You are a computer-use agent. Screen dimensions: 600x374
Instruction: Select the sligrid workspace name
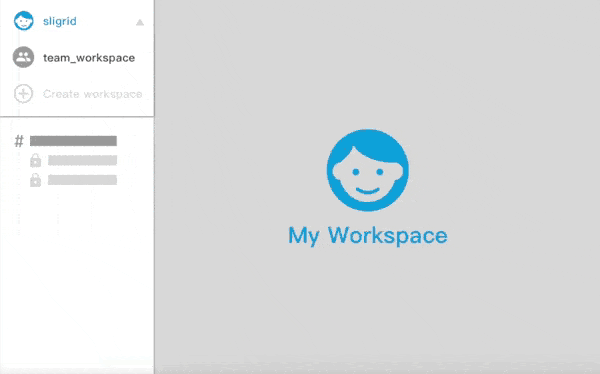[x=60, y=21]
